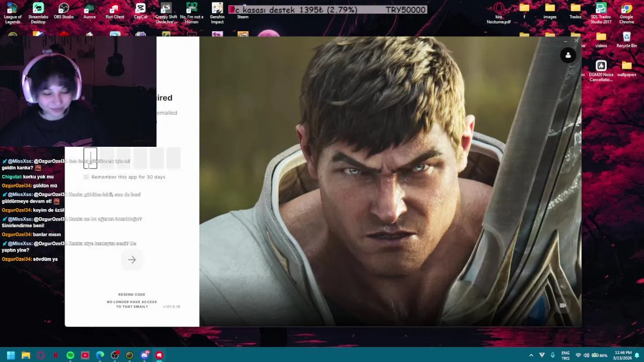Launch Streamlabs Desktop shortcut
644x362 pixels.
(x=38, y=13)
